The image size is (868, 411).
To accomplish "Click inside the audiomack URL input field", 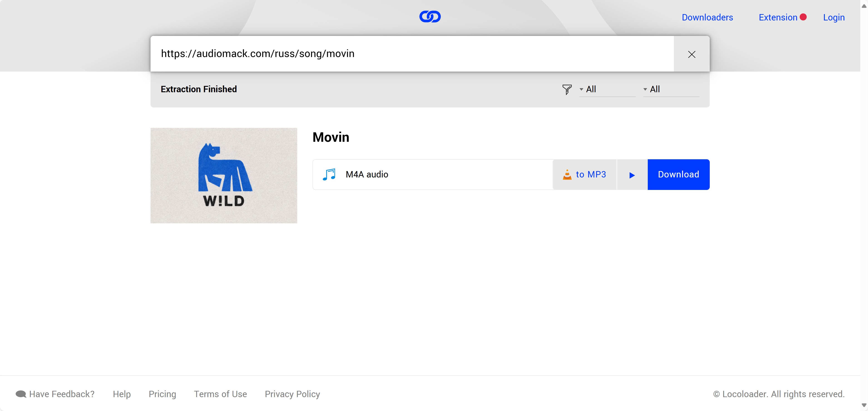I will [x=412, y=54].
